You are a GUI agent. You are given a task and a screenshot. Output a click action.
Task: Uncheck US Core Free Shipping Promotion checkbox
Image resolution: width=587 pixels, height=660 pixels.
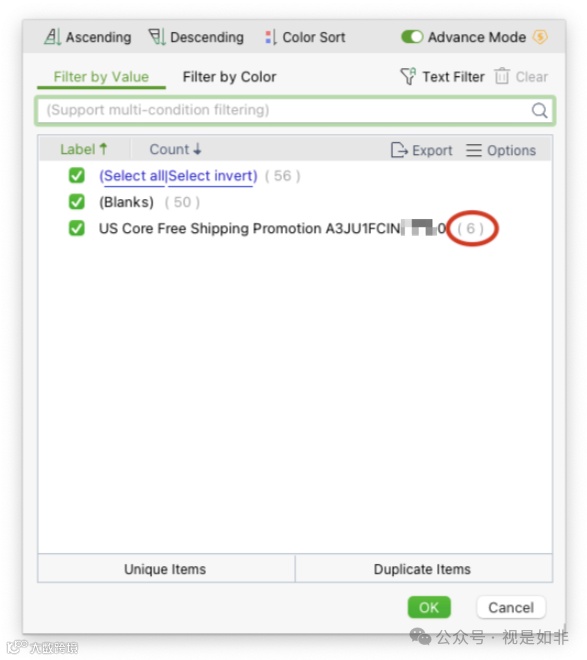point(77,229)
